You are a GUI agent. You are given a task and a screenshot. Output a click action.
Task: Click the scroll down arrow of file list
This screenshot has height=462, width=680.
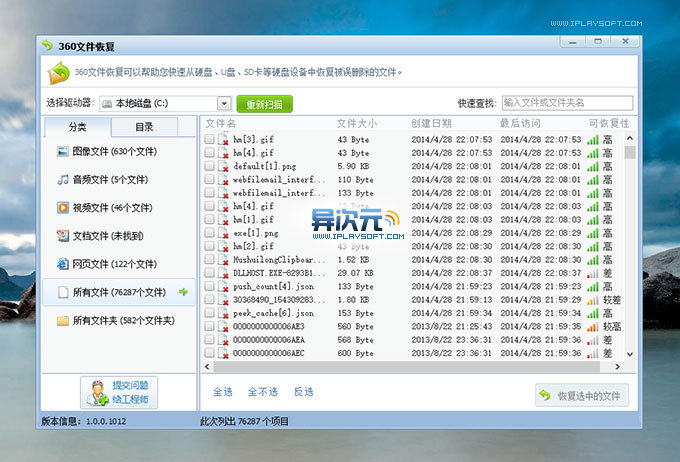[x=630, y=354]
